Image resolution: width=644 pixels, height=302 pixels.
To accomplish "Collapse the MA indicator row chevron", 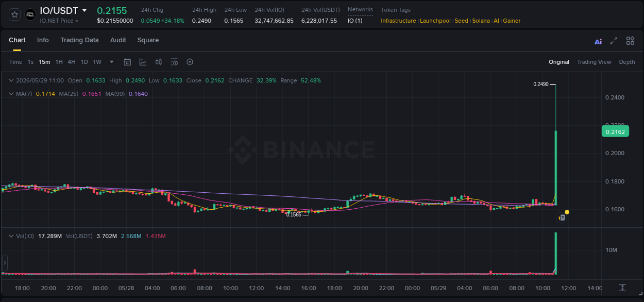I will pos(11,94).
